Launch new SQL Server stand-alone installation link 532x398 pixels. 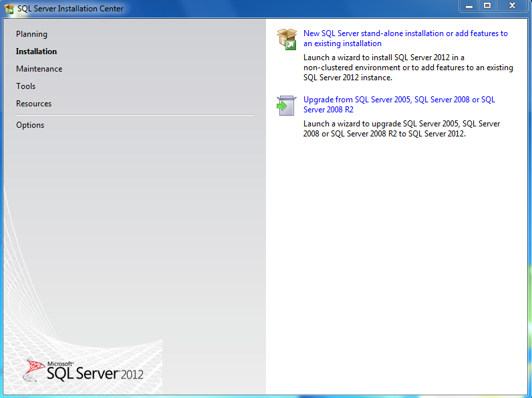point(406,38)
